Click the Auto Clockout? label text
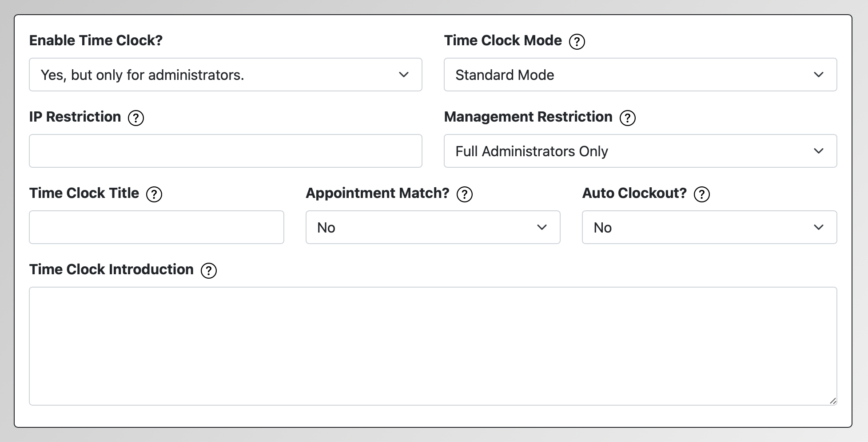Viewport: 868px width, 442px height. click(634, 193)
